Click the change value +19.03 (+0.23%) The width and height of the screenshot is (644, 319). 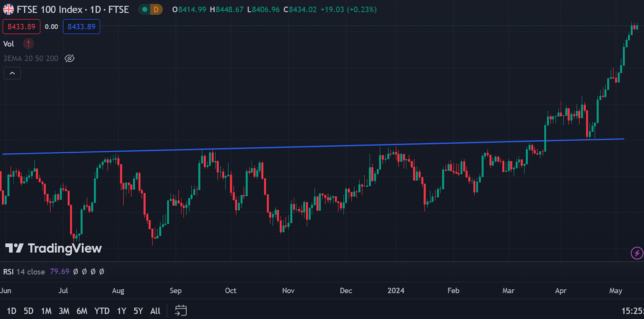[349, 9]
